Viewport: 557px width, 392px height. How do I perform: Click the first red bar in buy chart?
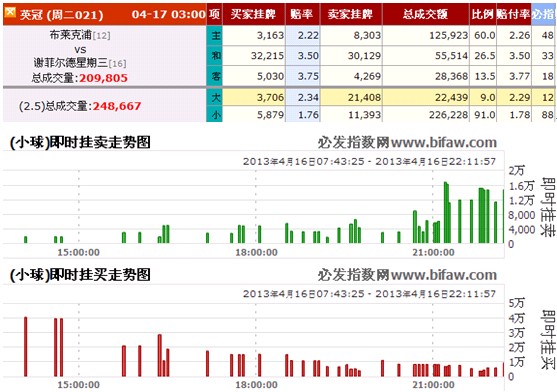click(x=26, y=347)
